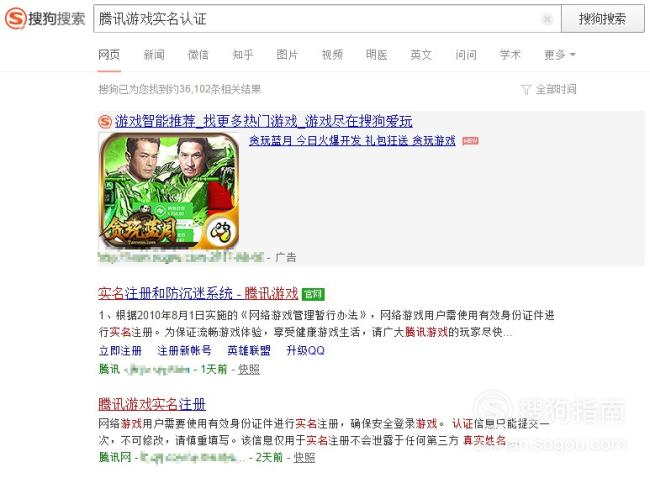Select the 视频 tab
Screen dimensions: 650x478
[x=332, y=55]
